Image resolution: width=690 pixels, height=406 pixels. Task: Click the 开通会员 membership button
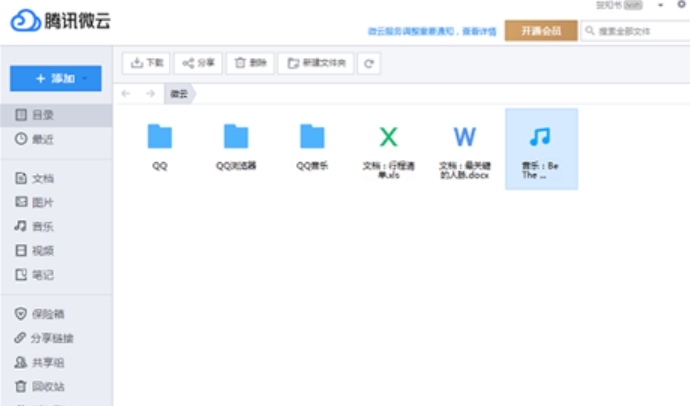(541, 31)
